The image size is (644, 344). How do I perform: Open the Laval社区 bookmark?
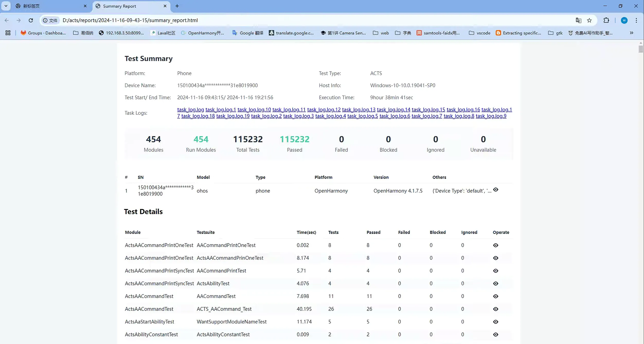pyautogui.click(x=163, y=33)
